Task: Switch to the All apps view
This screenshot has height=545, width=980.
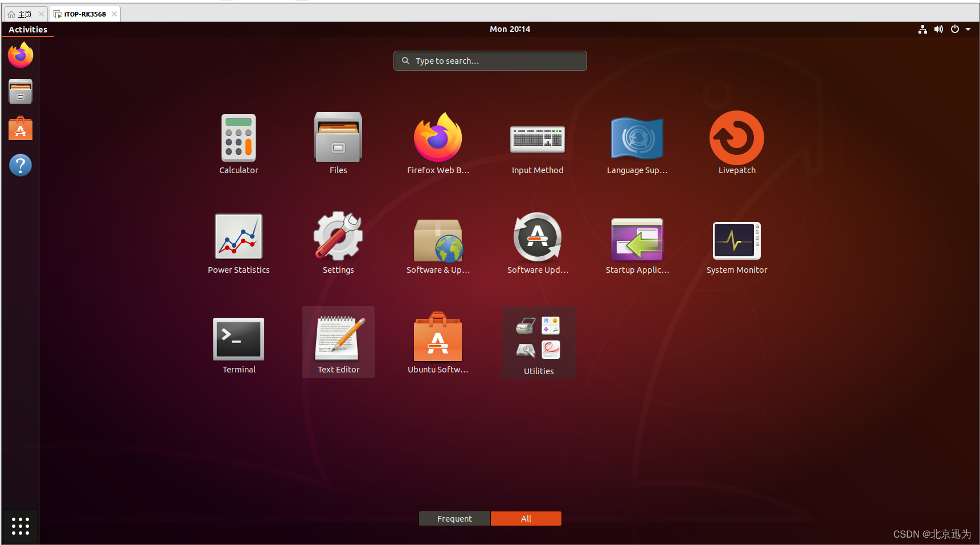Action: (526, 518)
